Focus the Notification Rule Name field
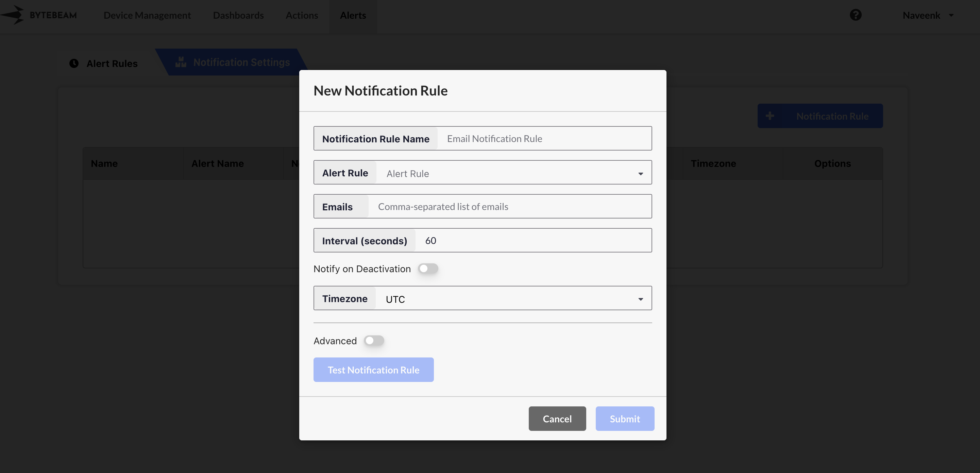Viewport: 980px width, 473px height. pyautogui.click(x=544, y=139)
